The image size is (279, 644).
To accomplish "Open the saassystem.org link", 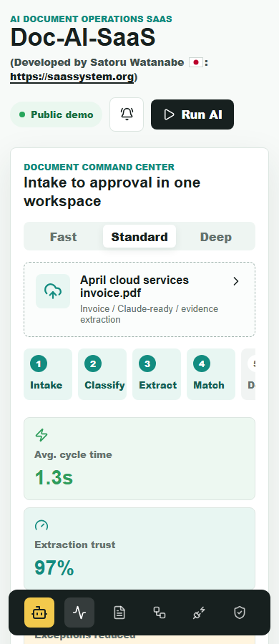I will tap(72, 77).
